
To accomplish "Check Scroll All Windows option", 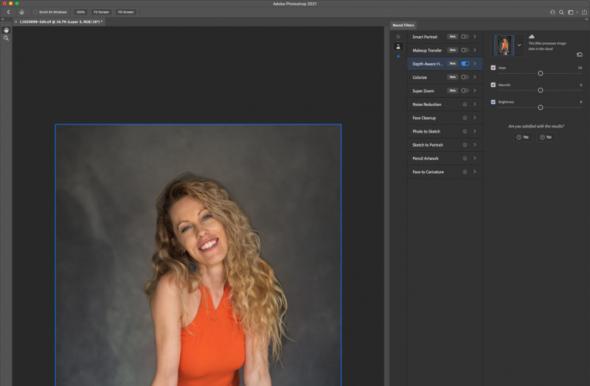I will (x=35, y=12).
